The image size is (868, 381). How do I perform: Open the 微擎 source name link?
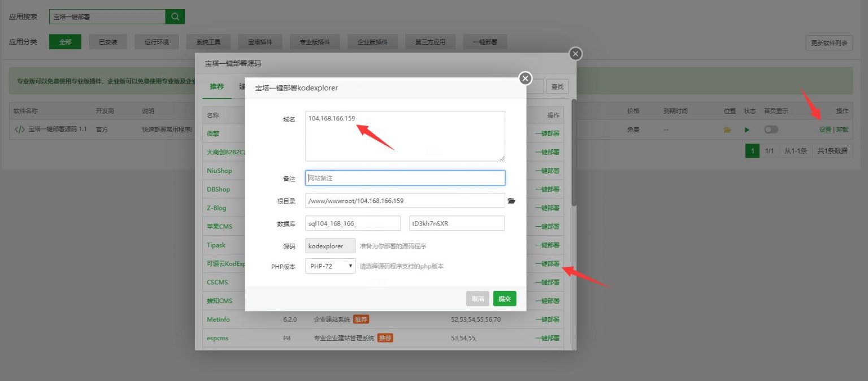point(213,134)
